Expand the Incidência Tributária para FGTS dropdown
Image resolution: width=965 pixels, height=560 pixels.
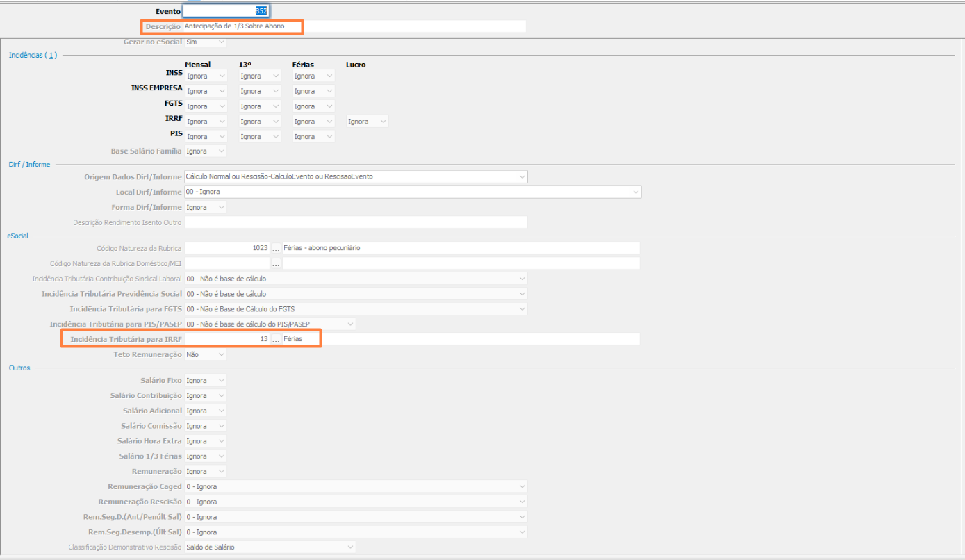click(356, 309)
